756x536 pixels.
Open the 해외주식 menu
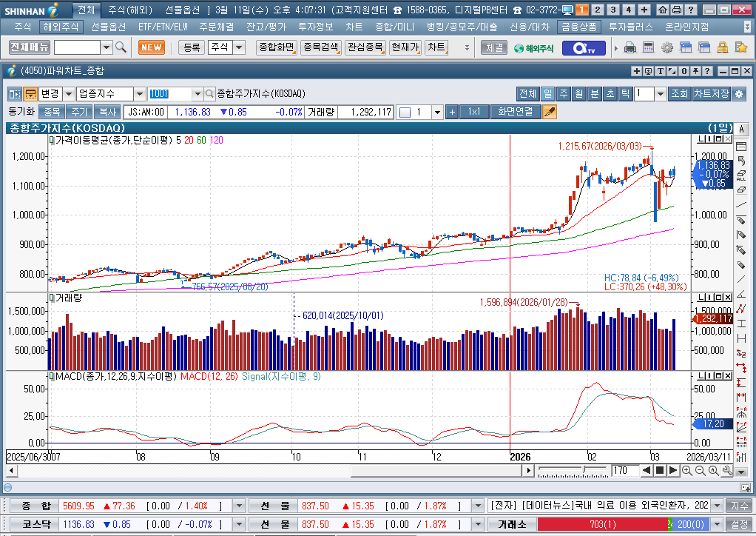coord(61,27)
